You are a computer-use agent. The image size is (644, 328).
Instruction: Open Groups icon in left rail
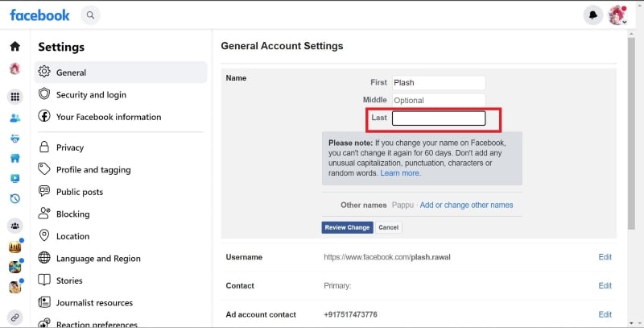coord(15,226)
